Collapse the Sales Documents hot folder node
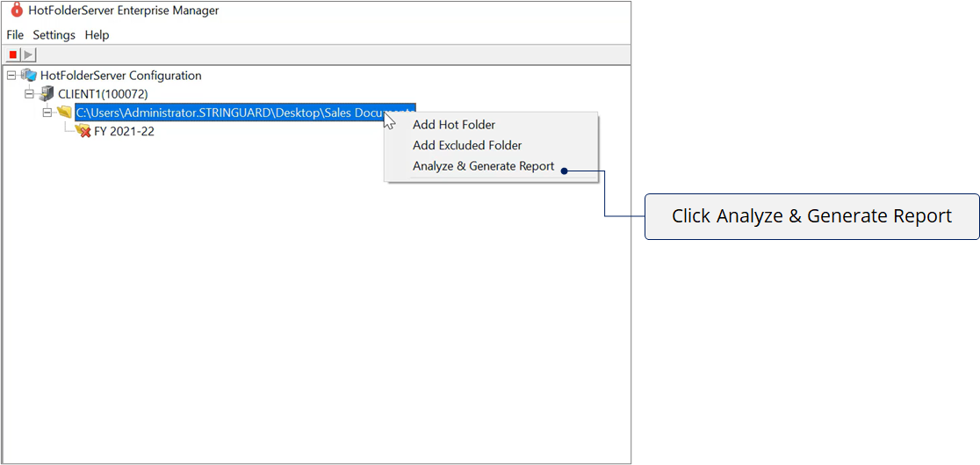980x465 pixels. tap(47, 113)
